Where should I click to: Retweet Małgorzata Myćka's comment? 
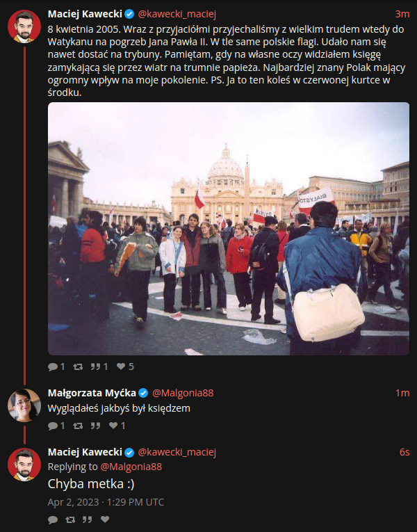pos(78,426)
